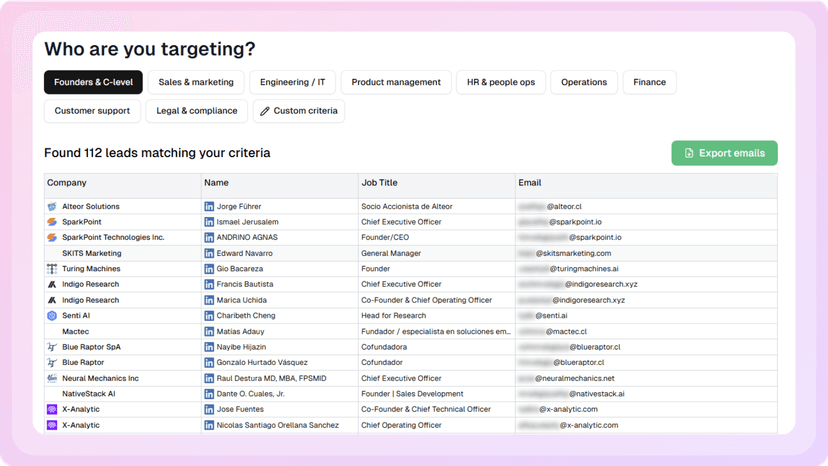Image resolution: width=828 pixels, height=466 pixels.
Task: Click the 'Fundador / especialista en soluciones' title
Action: pos(436,332)
